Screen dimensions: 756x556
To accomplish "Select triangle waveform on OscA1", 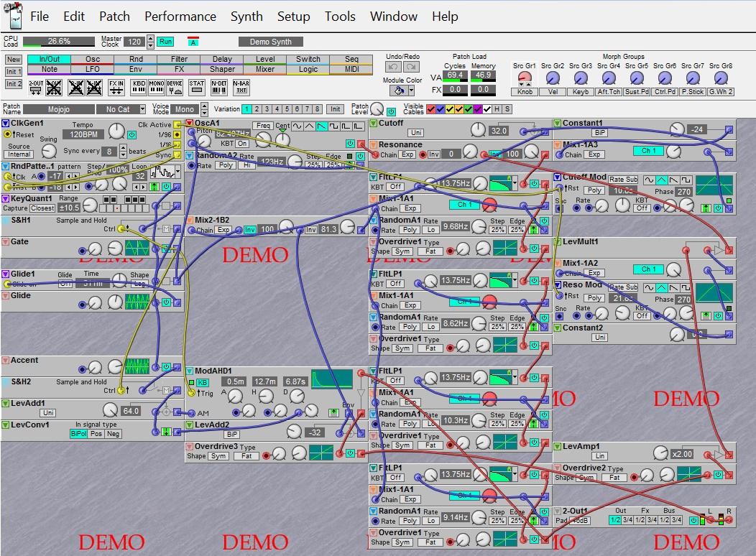I will 310,126.
